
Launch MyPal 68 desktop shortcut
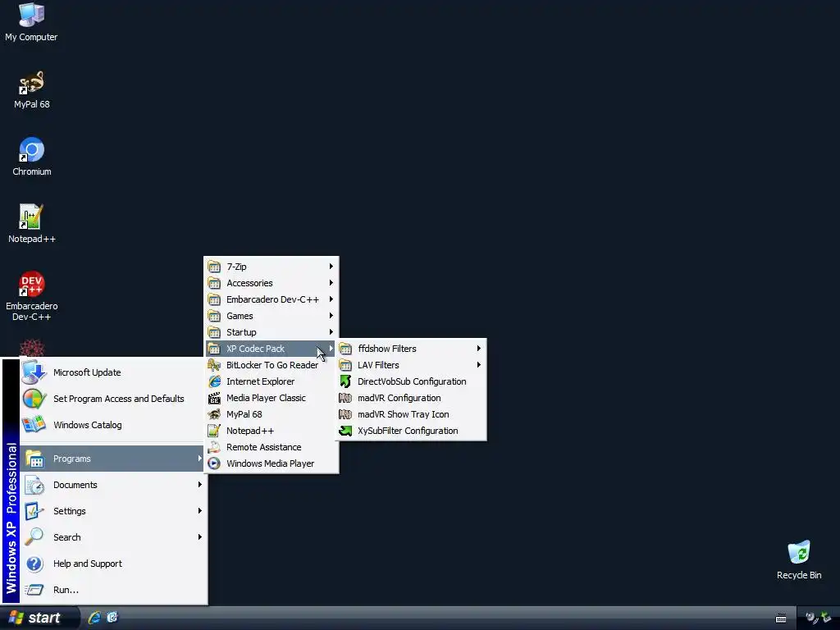click(31, 89)
